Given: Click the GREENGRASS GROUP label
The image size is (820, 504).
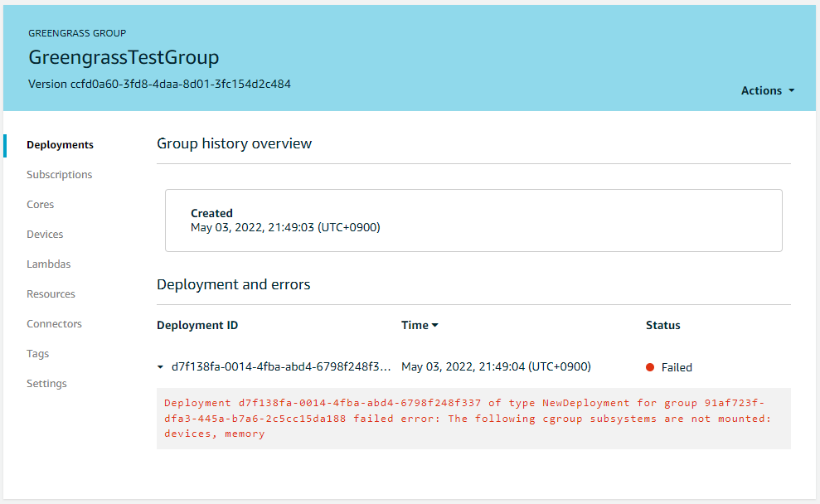Looking at the screenshot, I should 77,33.
